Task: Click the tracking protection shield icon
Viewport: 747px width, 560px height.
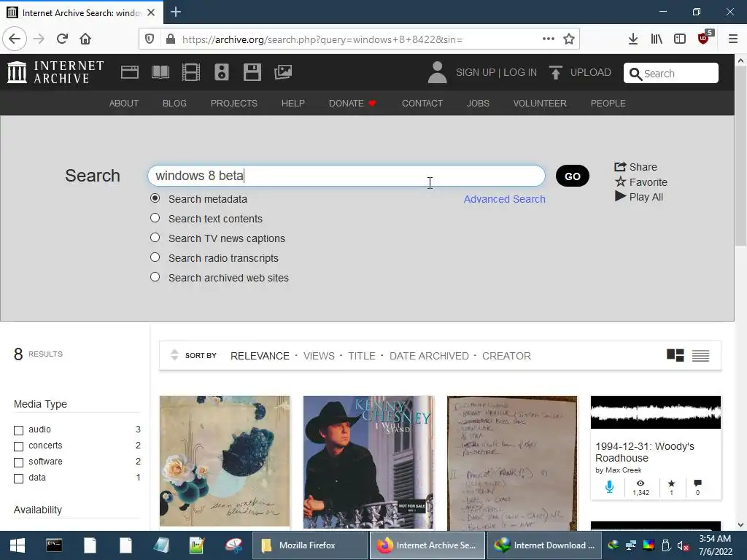Action: click(150, 39)
